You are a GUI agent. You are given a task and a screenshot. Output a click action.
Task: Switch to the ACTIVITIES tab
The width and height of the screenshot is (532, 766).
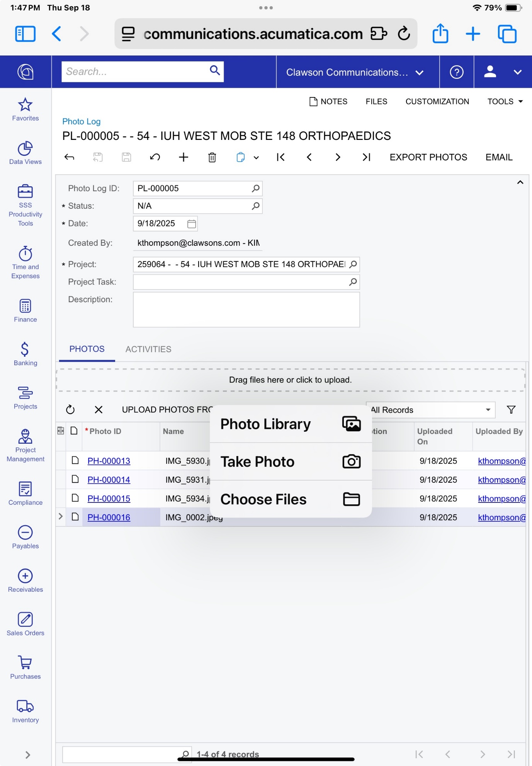[148, 349]
